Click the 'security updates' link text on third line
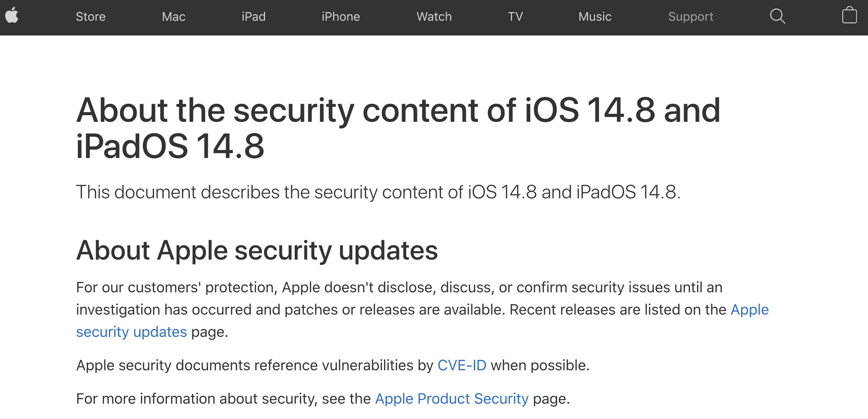868x419 pixels. coord(131,332)
